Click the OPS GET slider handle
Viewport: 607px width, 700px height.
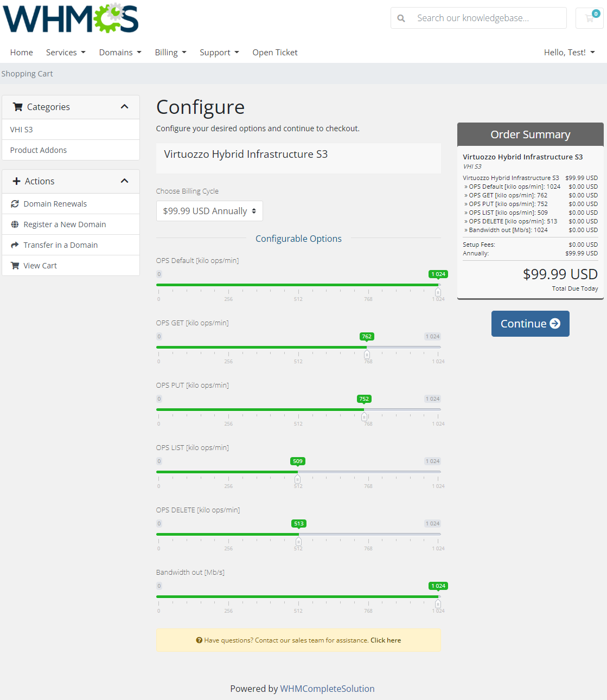(367, 354)
